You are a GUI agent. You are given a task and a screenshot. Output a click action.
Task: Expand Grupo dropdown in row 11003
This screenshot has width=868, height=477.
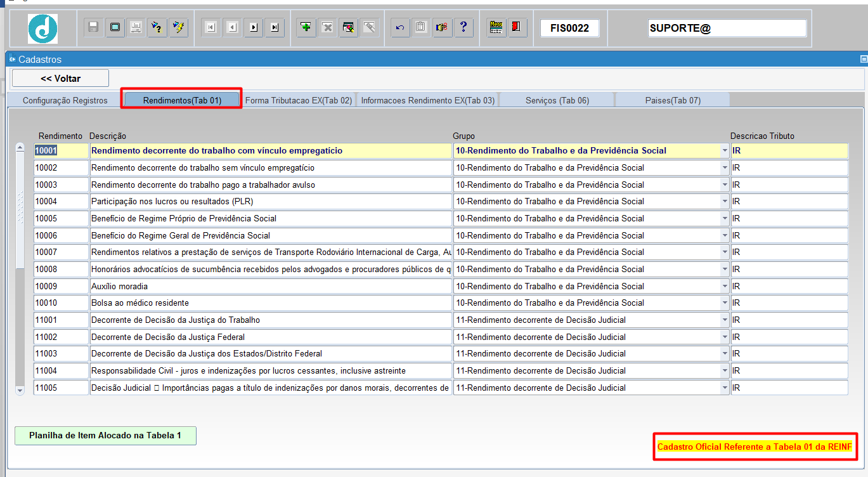tap(725, 354)
